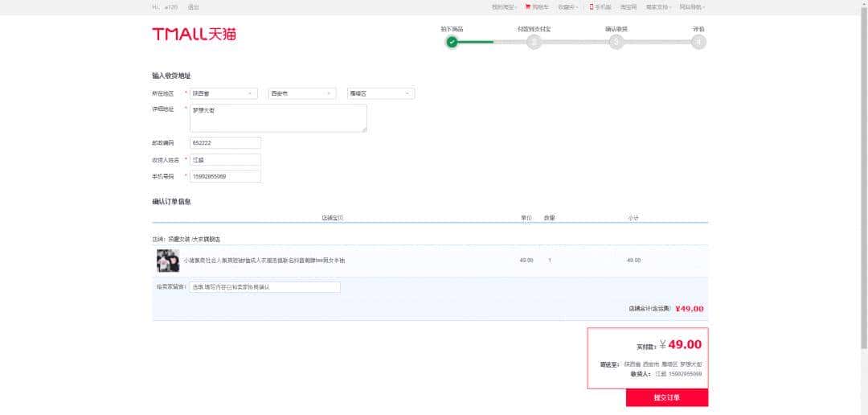Viewport: 868px width, 415px height.
Task: Focus the recipient name field
Action: [225, 159]
